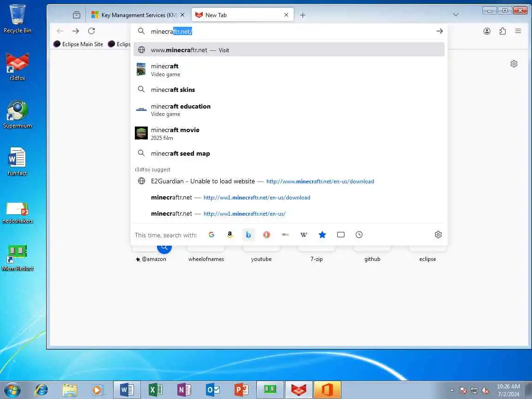Open search settings gear in suggestions panel
The height and width of the screenshot is (399, 532).
point(438,235)
